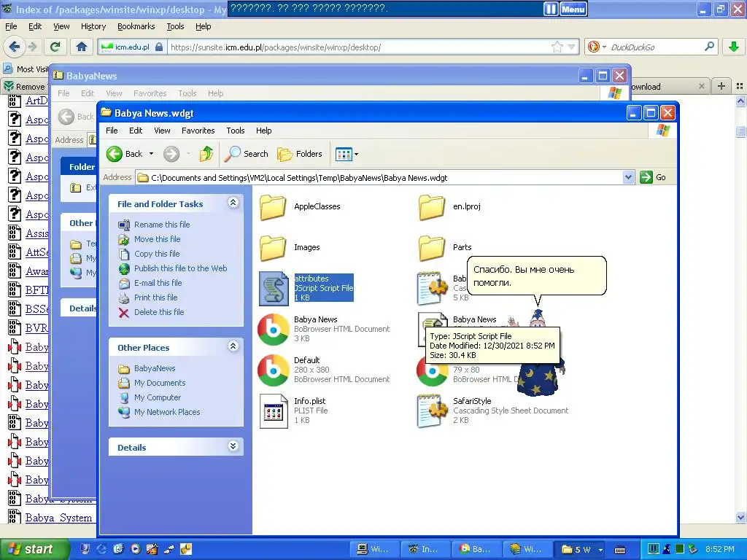Click Firefox Reload button
Image resolution: width=747 pixels, height=560 pixels.
coord(55,47)
